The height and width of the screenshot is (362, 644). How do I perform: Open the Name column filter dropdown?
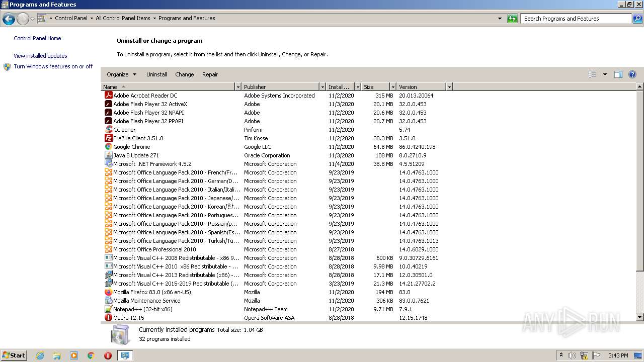click(238, 87)
